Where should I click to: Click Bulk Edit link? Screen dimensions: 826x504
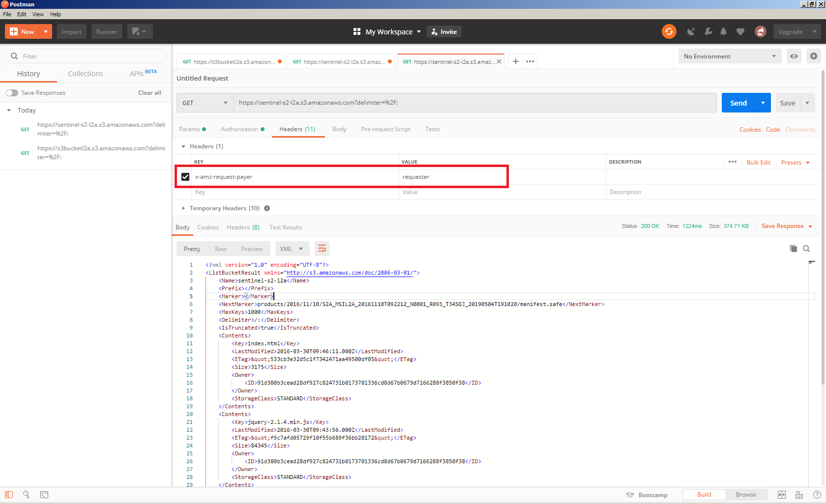coord(759,163)
